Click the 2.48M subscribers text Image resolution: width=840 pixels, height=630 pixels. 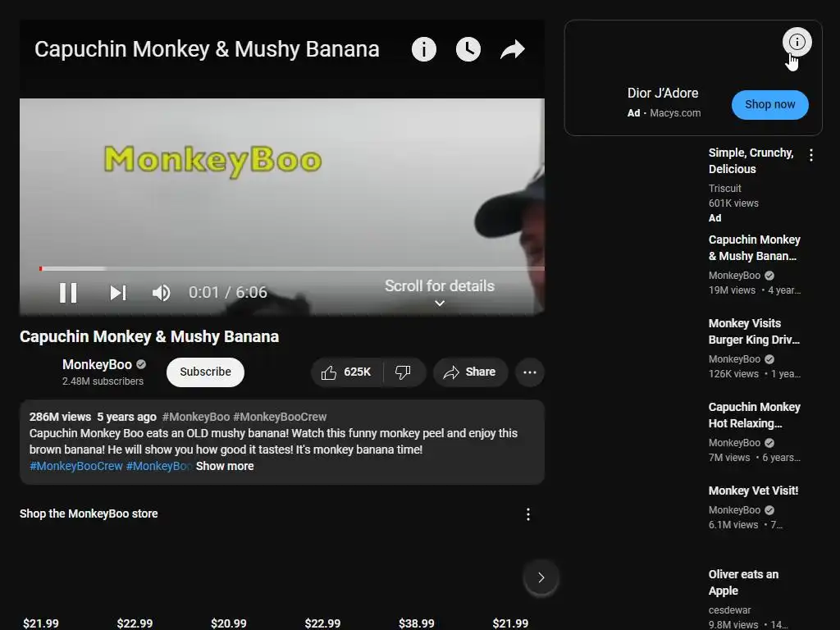click(x=103, y=381)
